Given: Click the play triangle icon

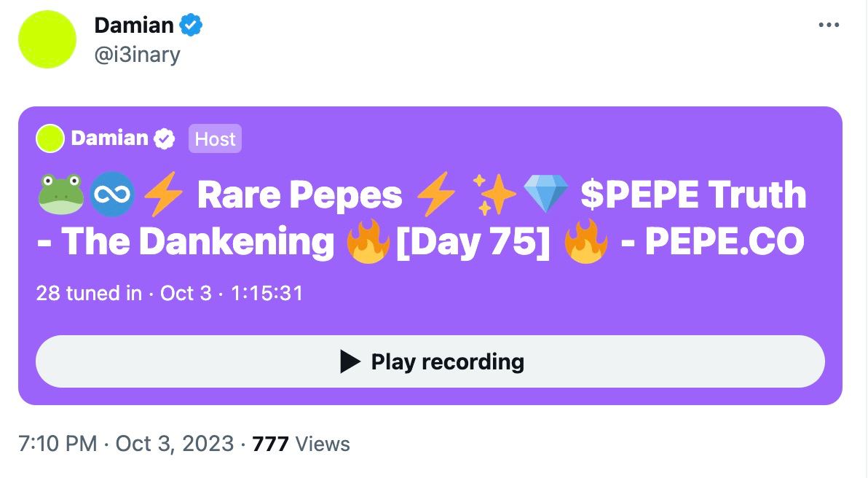Looking at the screenshot, I should click(x=350, y=361).
